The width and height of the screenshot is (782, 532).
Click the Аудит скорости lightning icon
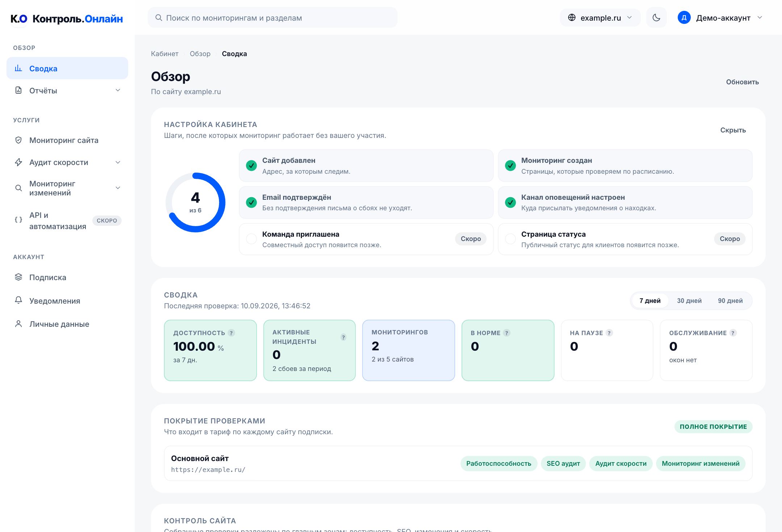18,162
